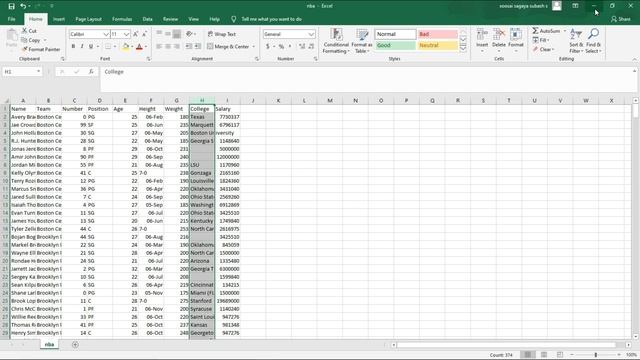The image size is (640, 360).
Task: Add a new sheet with plus button
Action: [75, 345]
